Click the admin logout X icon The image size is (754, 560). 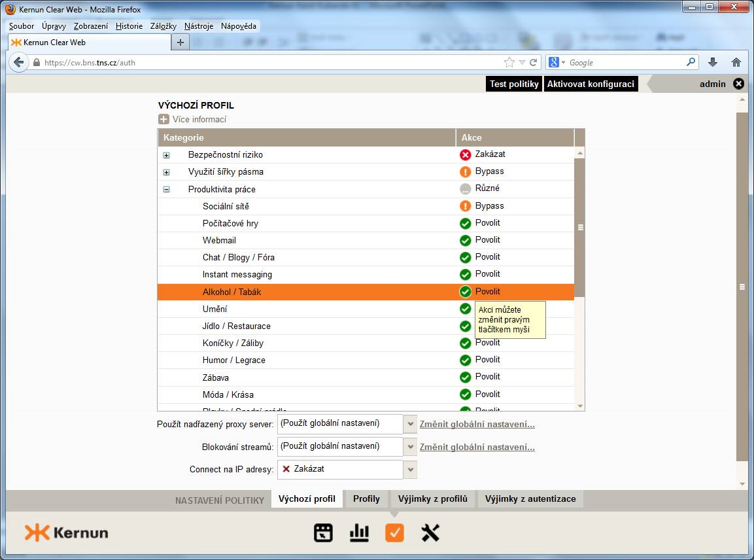point(738,84)
